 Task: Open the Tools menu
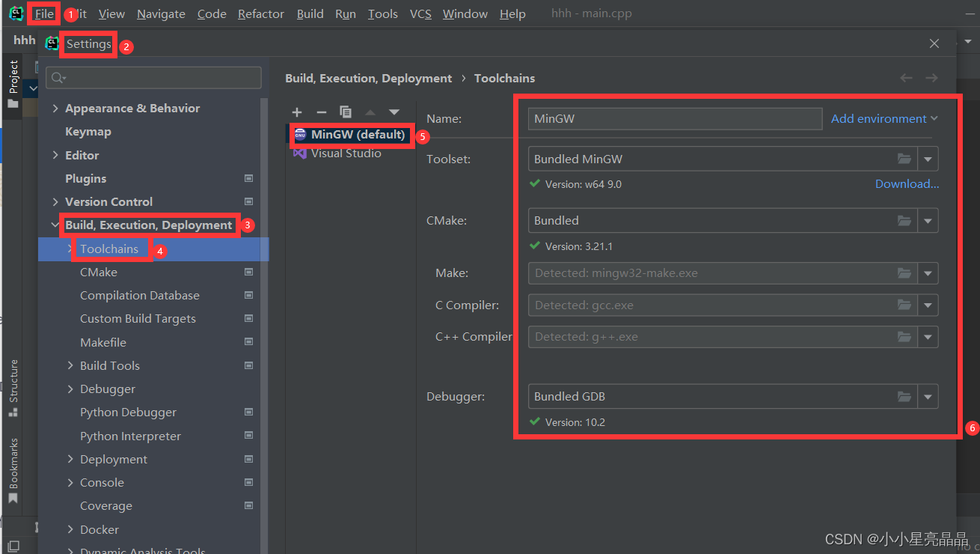point(383,13)
